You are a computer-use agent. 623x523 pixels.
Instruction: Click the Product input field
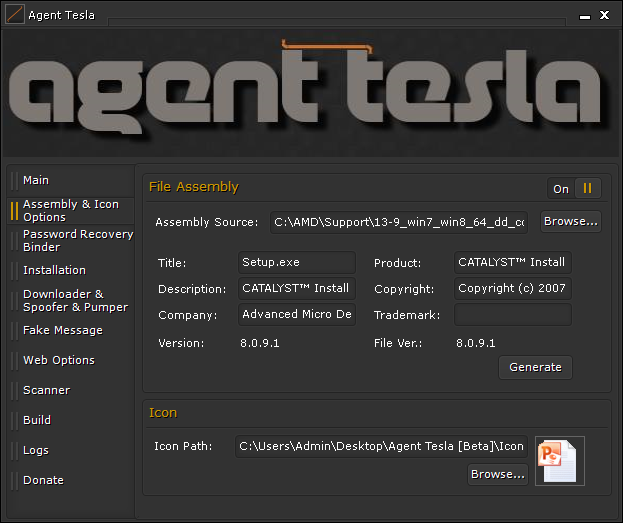click(513, 262)
